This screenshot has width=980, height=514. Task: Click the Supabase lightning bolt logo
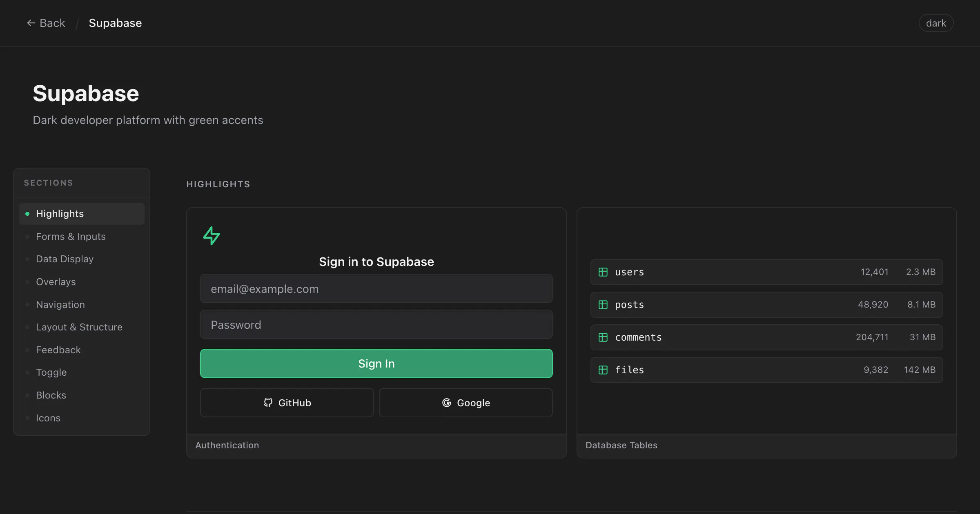[x=212, y=236]
